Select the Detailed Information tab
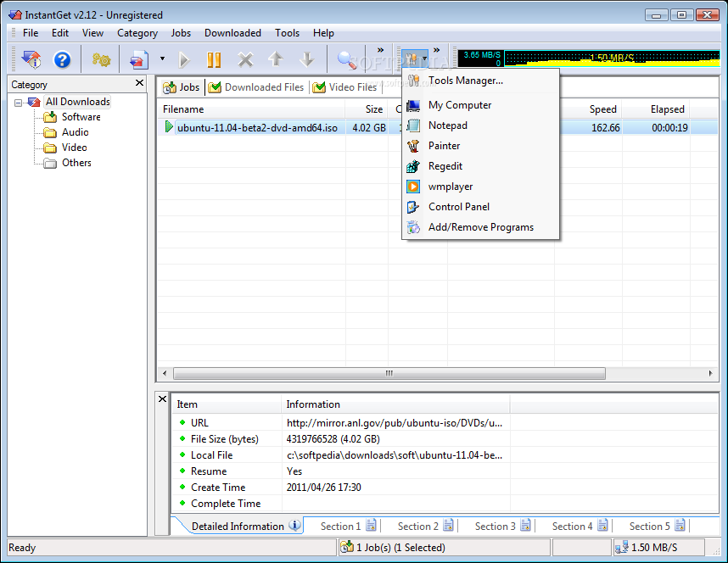Screen dimensions: 728x563 pos(245,526)
